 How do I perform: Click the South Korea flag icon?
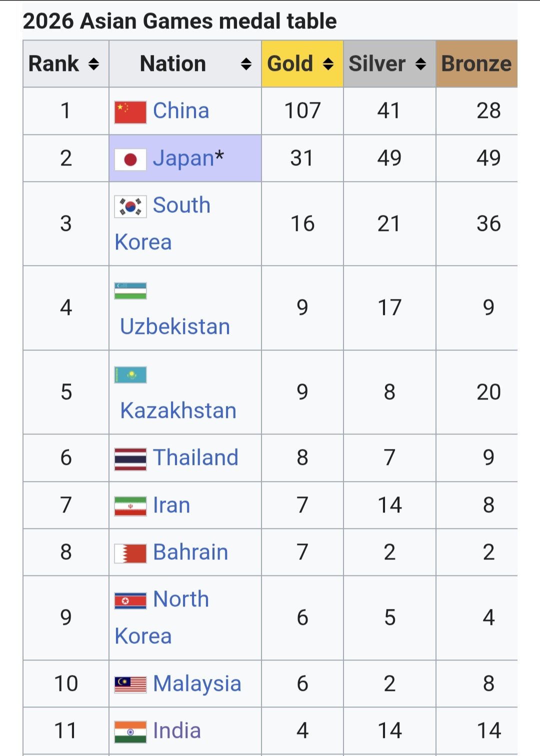[130, 206]
